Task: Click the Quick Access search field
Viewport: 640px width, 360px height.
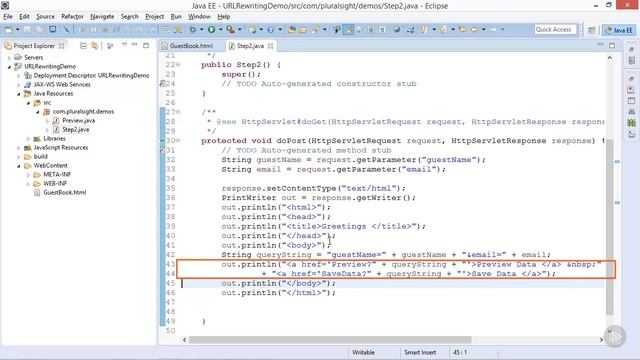Action: [x=555, y=29]
